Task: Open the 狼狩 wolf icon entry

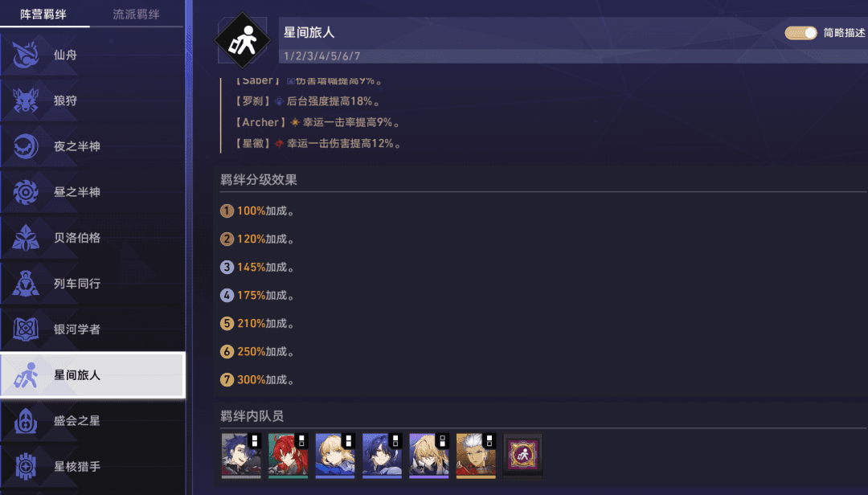Action: pos(26,100)
